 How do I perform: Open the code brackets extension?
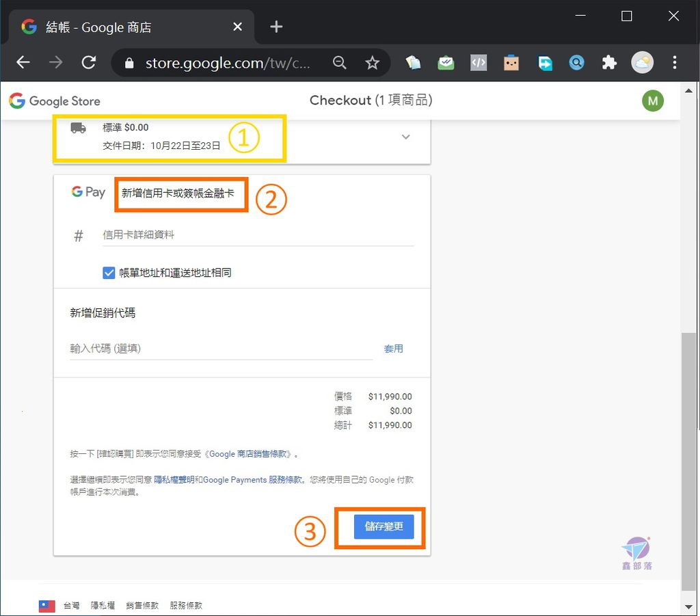point(479,63)
